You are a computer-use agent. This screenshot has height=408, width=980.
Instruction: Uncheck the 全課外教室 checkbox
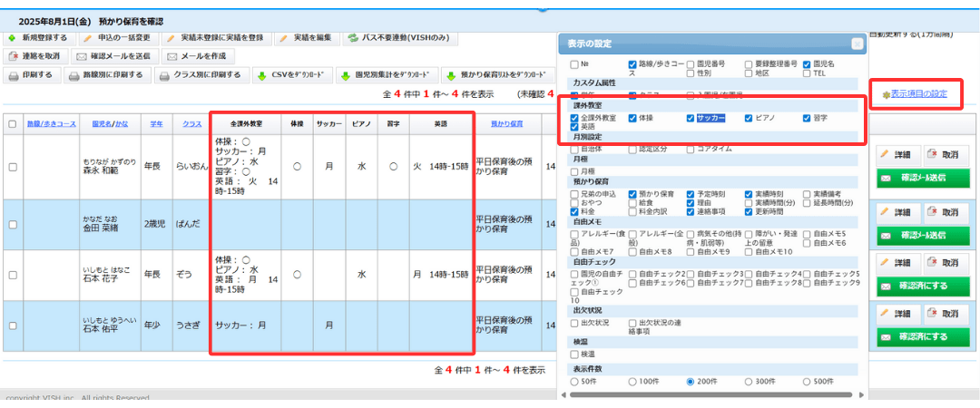coord(573,118)
